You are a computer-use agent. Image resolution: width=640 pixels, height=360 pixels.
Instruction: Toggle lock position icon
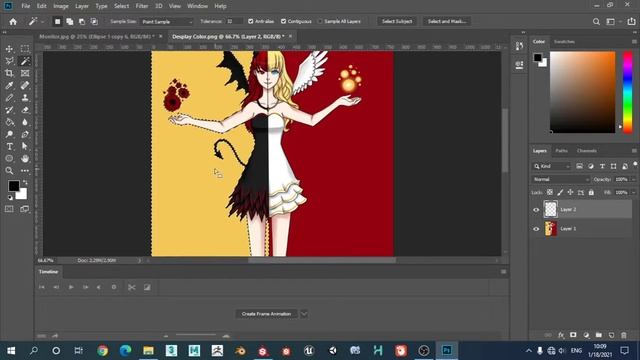click(570, 192)
